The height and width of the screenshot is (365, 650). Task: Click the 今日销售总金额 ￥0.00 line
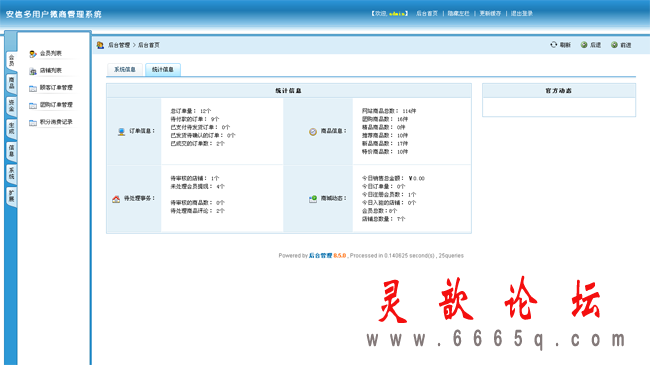[393, 178]
